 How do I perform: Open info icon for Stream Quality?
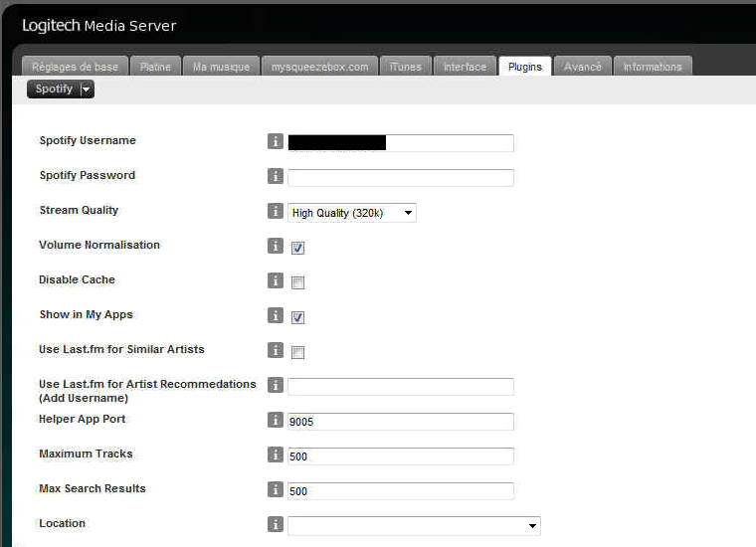tap(276, 211)
